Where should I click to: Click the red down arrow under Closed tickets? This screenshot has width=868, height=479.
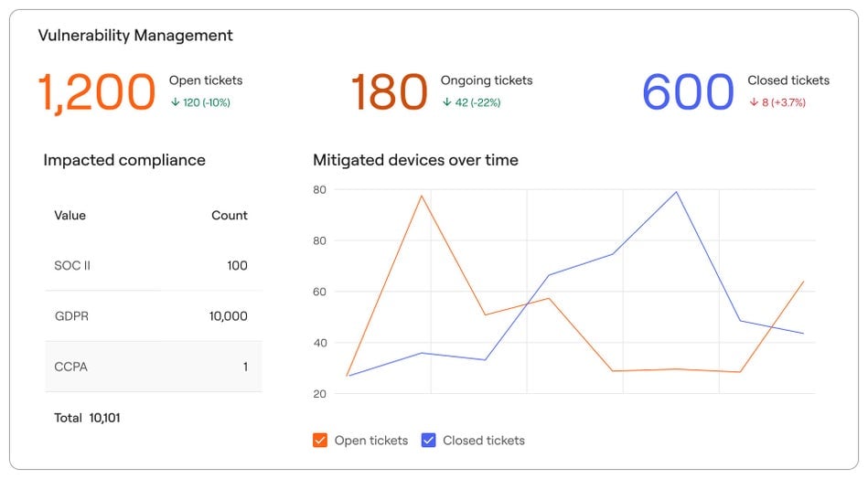(x=753, y=102)
